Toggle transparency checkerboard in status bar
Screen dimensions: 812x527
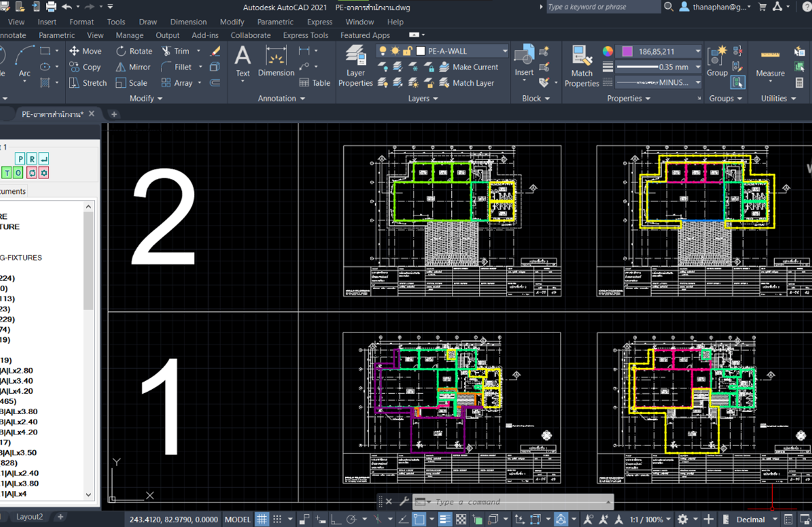point(461,520)
